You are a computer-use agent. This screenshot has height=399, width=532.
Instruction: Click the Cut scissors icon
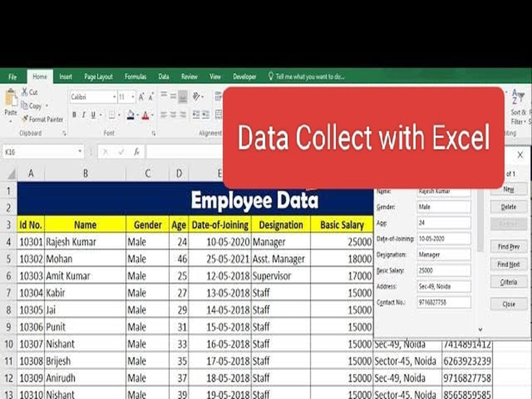click(25, 92)
